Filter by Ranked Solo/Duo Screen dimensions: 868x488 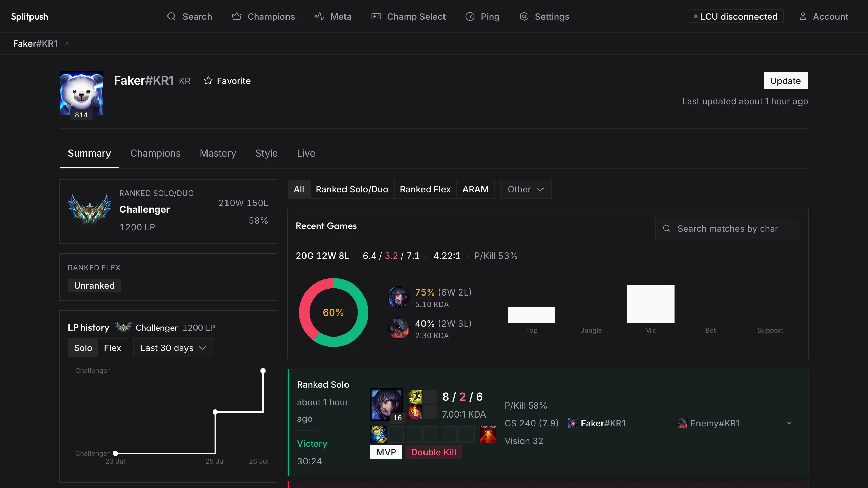click(x=352, y=189)
